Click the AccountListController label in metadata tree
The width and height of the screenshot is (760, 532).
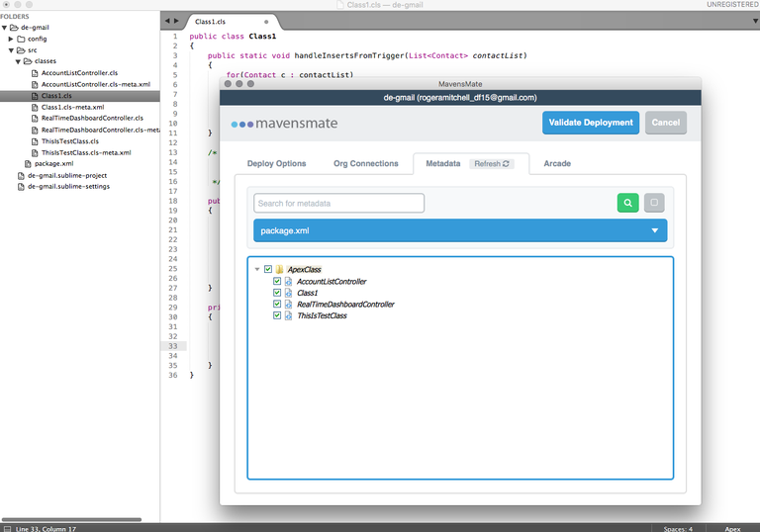click(x=332, y=282)
